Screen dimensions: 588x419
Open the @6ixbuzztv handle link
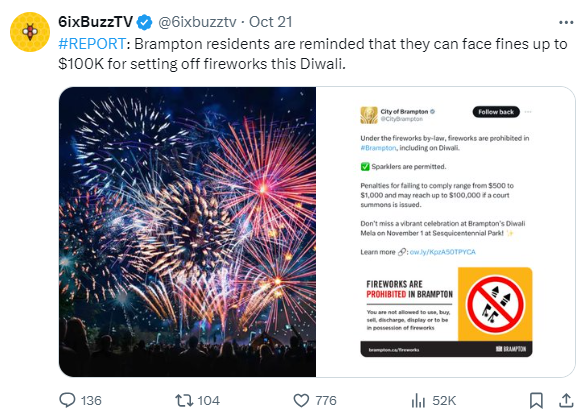(x=197, y=22)
